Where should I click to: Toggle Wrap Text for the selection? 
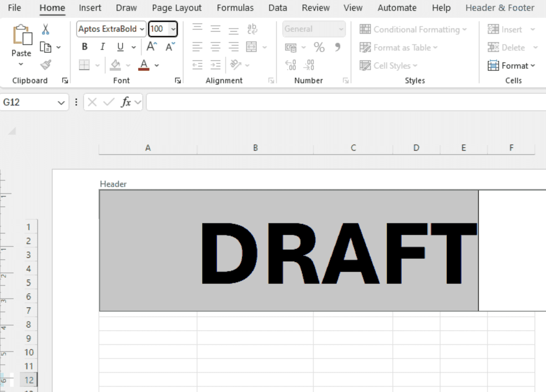(252, 28)
